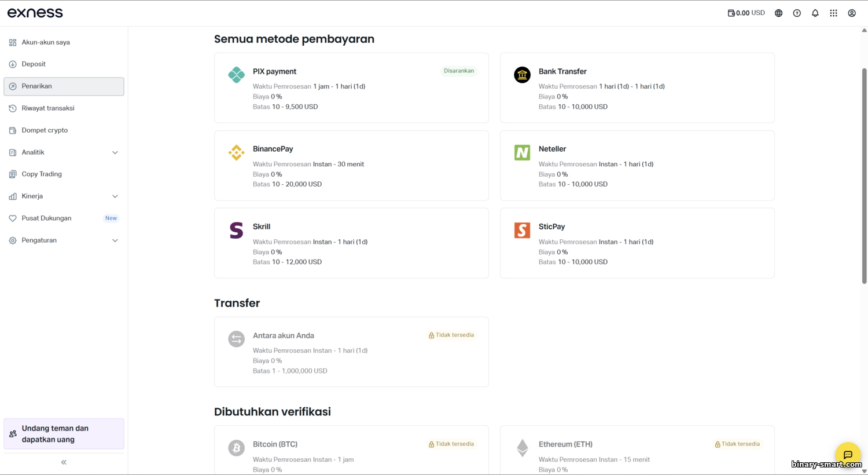Screen dimensions: 868x475
Task: Open the apps grid icon
Action: (833, 13)
